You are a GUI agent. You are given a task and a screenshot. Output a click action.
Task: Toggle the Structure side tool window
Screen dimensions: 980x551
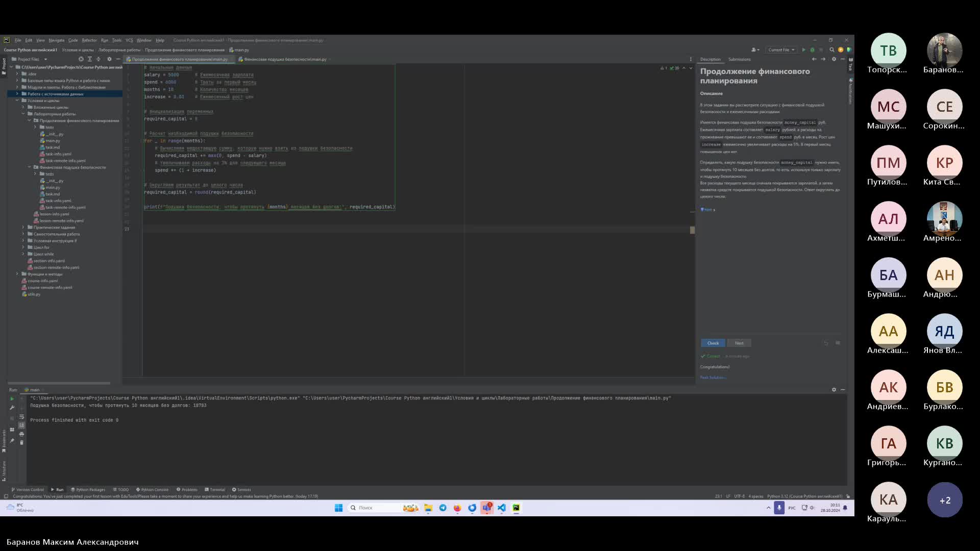click(4, 470)
